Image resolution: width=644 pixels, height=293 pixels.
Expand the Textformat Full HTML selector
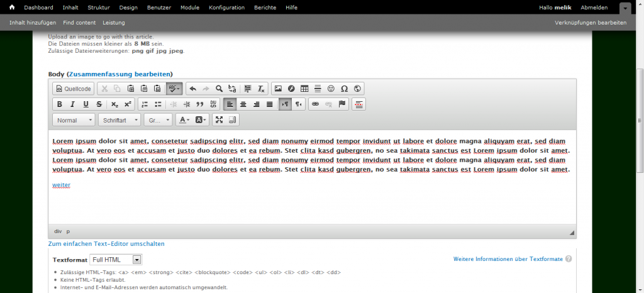pyautogui.click(x=116, y=259)
